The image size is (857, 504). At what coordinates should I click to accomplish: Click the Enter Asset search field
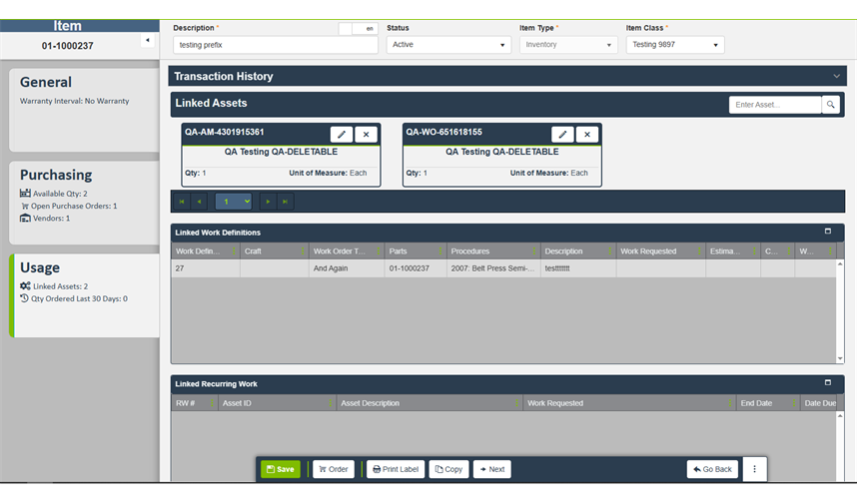(x=774, y=105)
